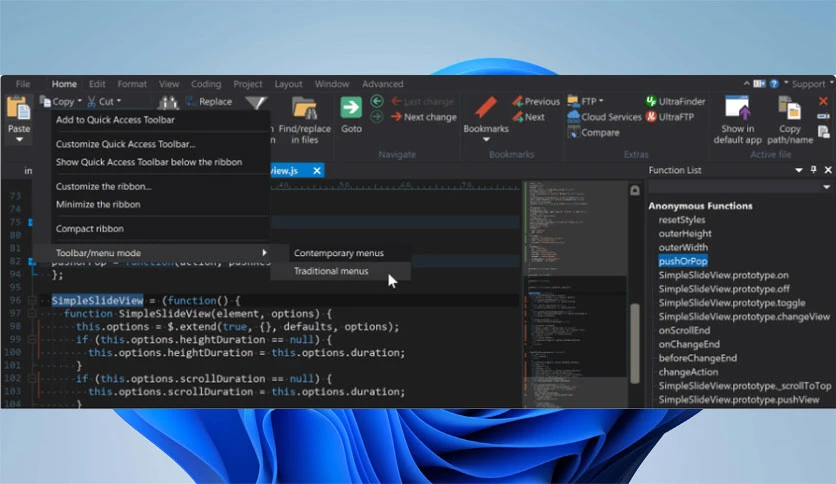The width and height of the screenshot is (836, 484).
Task: Collapse ribbon with the caret icon
Action: point(746,84)
